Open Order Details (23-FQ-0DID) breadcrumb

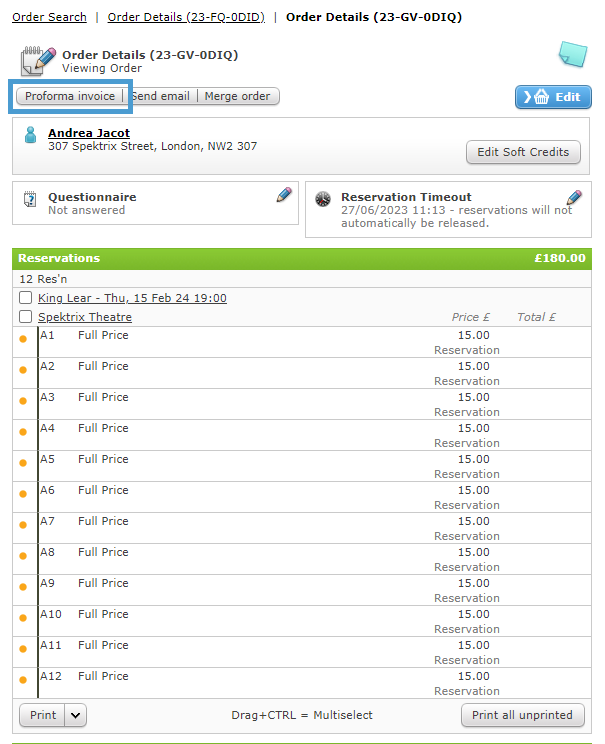186,17
